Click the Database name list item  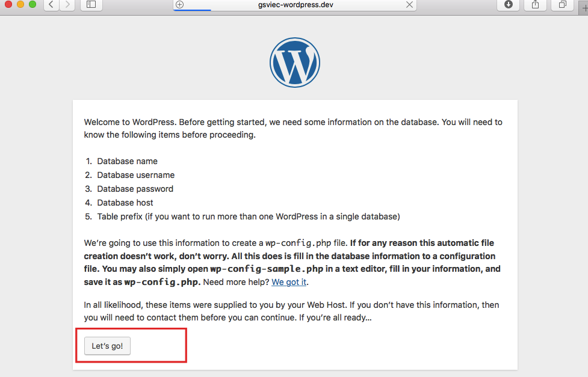point(127,161)
